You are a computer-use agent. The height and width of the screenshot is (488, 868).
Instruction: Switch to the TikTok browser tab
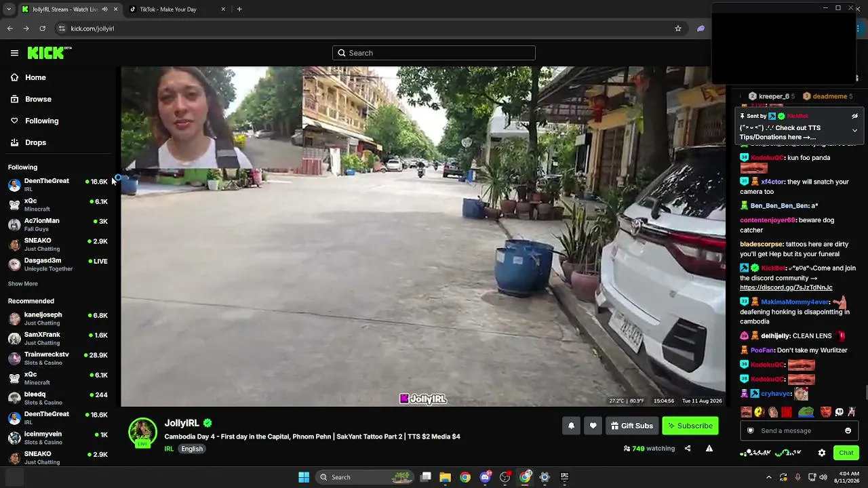tap(178, 9)
